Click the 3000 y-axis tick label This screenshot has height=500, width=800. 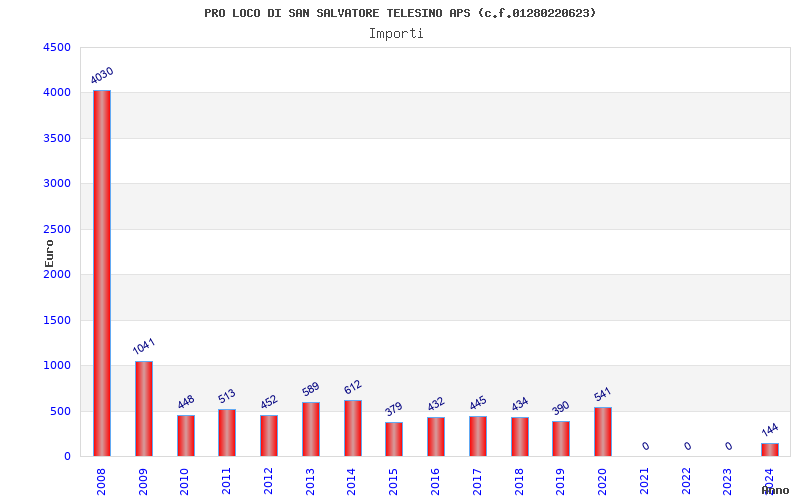point(57,183)
